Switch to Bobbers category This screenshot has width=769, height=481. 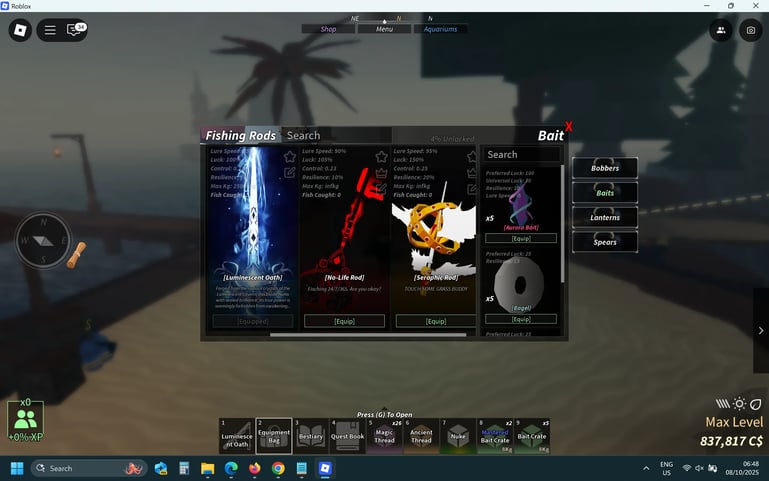605,168
